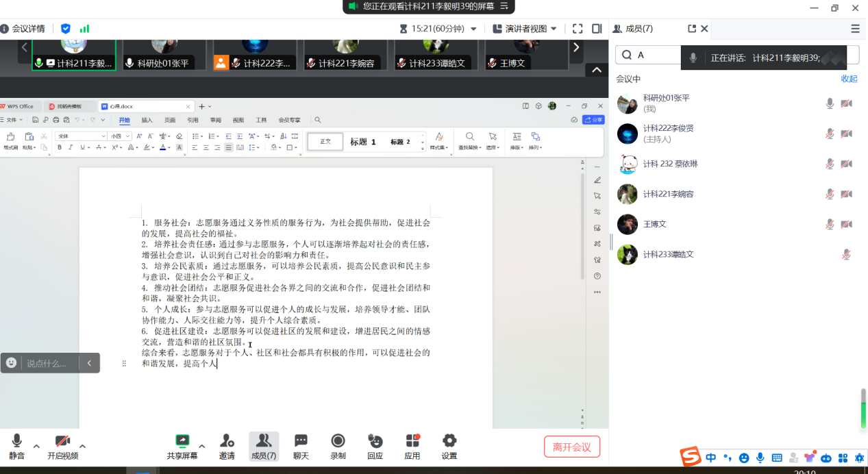Click the Share Screen (共享屏幕) icon
The height and width of the screenshot is (474, 868).
point(182,441)
